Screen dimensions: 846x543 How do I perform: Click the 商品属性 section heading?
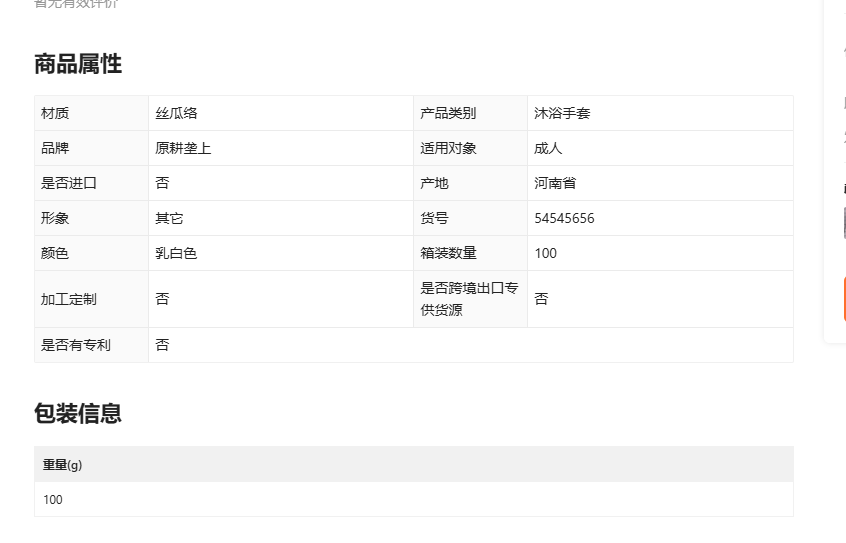pos(78,64)
